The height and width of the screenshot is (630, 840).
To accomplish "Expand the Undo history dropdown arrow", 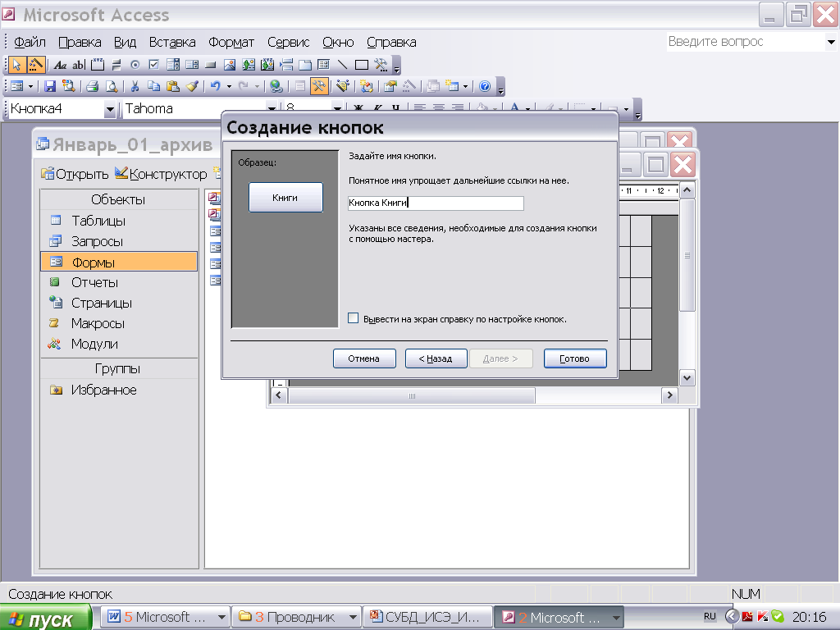I will pyautogui.click(x=229, y=86).
